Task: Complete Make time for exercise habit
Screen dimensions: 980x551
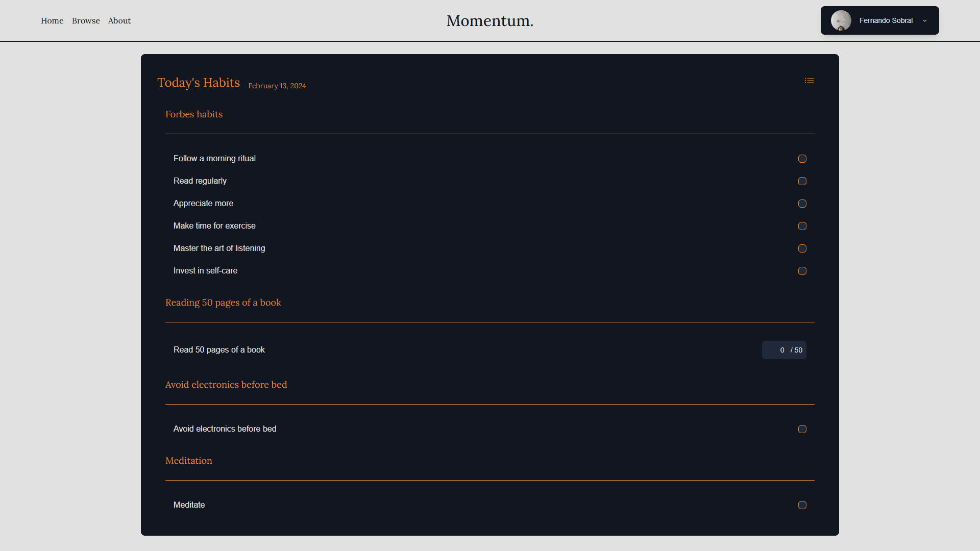Action: (x=802, y=226)
